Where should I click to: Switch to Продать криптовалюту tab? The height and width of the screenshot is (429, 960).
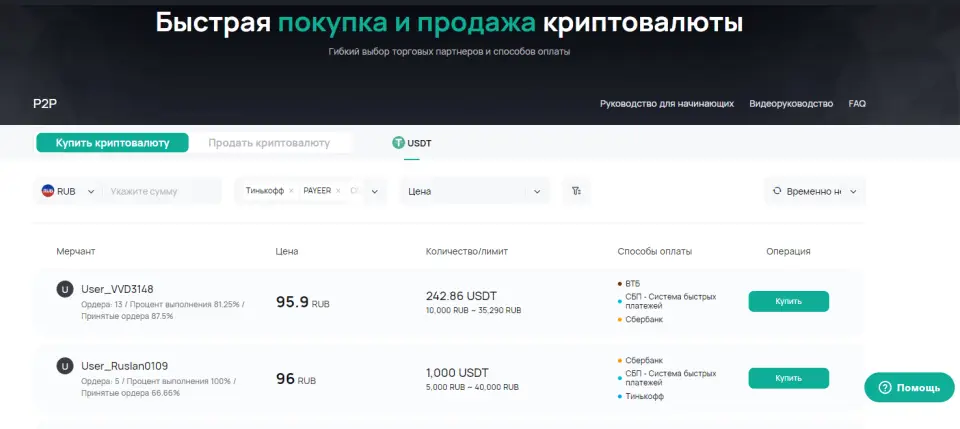pyautogui.click(x=269, y=143)
